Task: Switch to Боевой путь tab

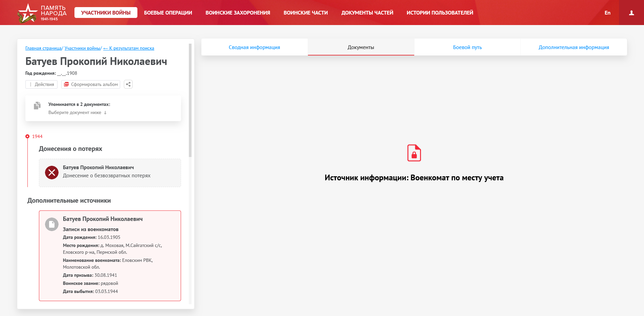Action: point(467,47)
